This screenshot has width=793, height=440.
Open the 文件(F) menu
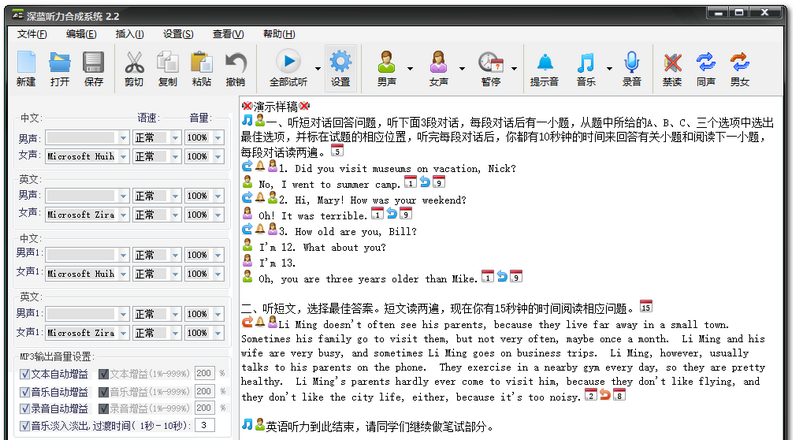(32, 34)
